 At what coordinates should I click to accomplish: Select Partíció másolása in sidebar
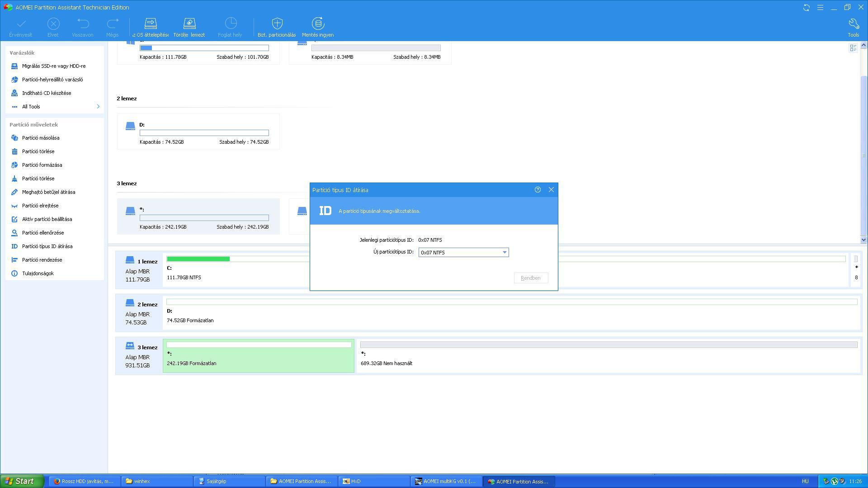(41, 138)
